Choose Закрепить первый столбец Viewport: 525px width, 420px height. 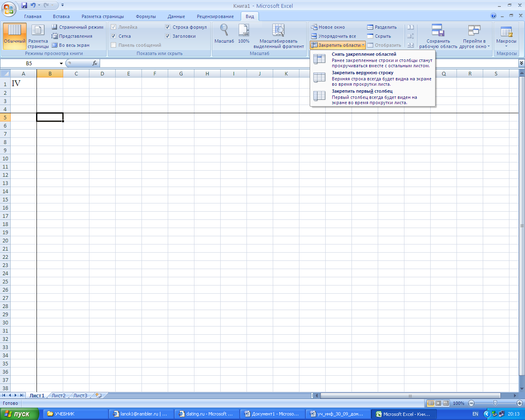372,97
